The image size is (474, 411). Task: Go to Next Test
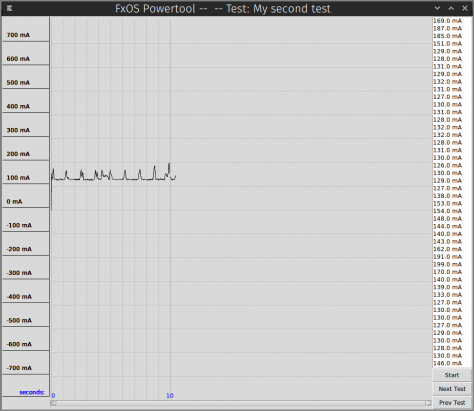point(452,389)
